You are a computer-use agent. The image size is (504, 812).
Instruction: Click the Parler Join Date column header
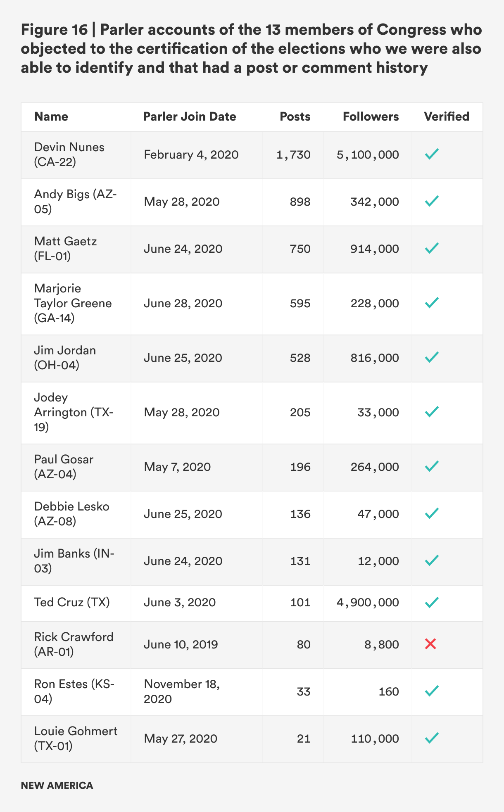coord(190,117)
